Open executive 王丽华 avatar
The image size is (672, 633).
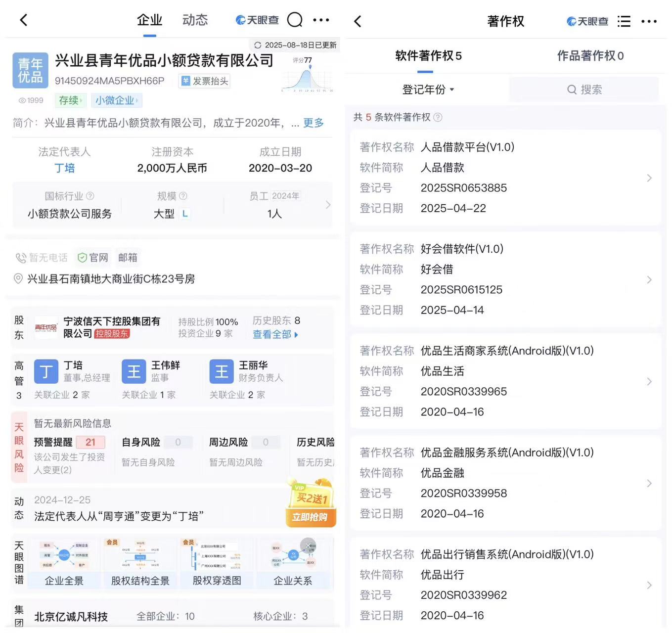222,372
